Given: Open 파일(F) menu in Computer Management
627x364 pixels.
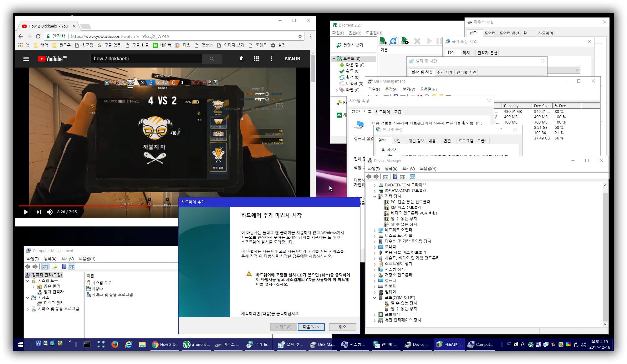Looking at the screenshot, I should click(33, 259).
